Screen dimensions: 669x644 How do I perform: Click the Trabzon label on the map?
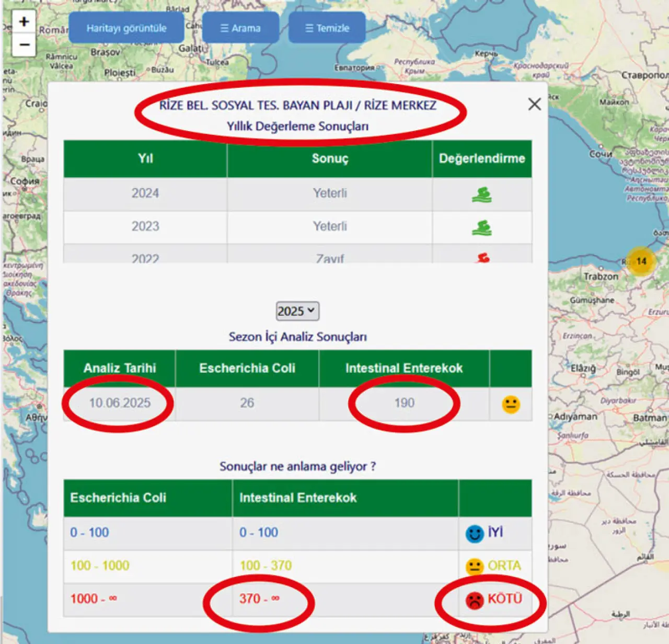click(x=601, y=276)
